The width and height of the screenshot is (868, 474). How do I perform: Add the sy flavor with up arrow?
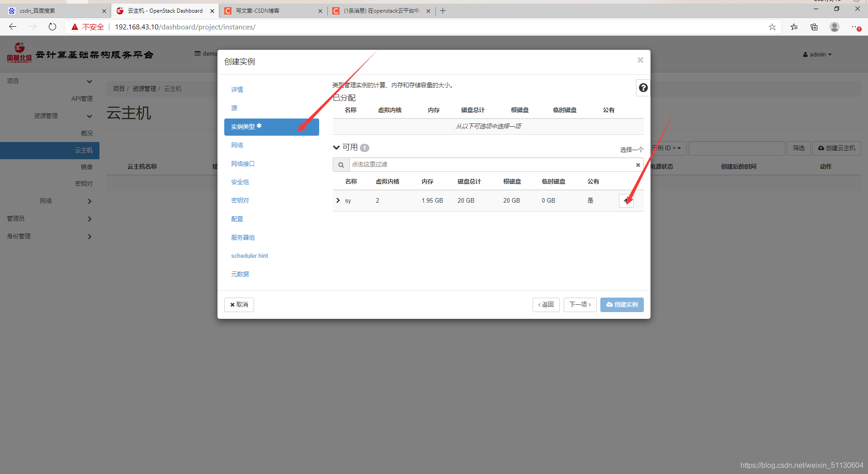click(626, 200)
